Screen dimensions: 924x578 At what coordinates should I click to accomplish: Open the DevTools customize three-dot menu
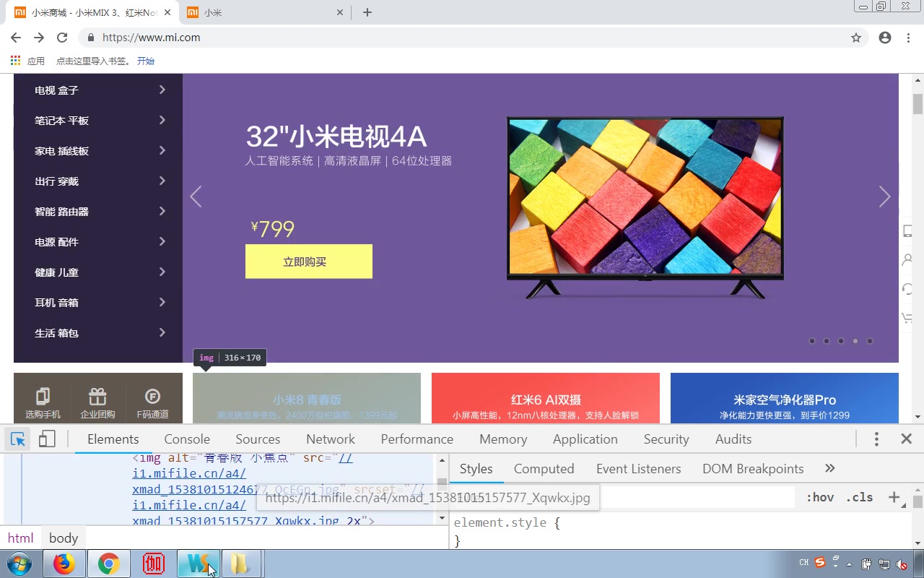[x=876, y=439]
